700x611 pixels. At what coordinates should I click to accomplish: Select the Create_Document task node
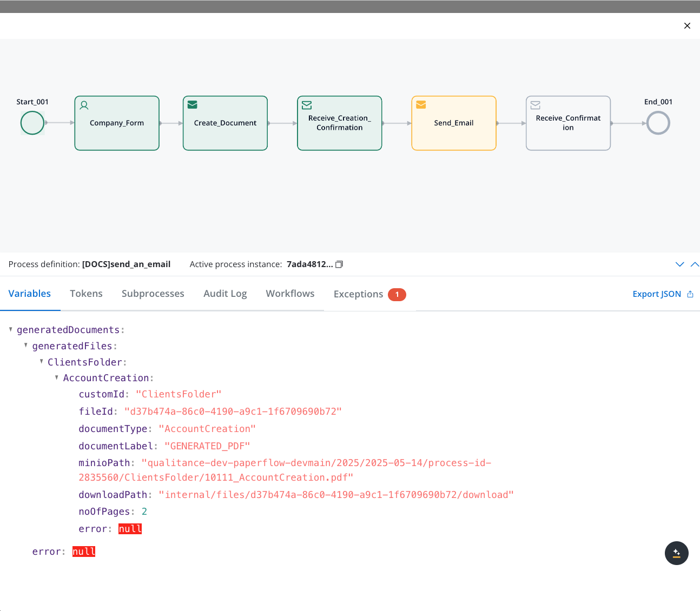(x=225, y=123)
